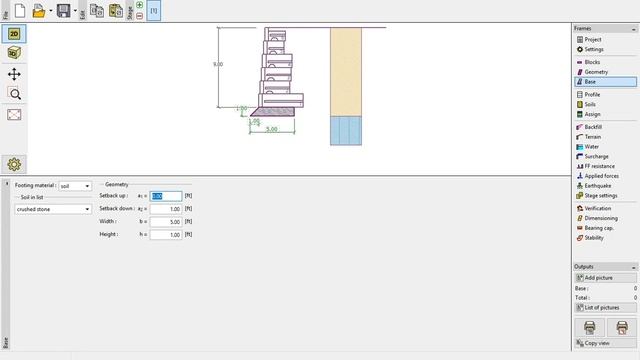
Task: Open the Water frame
Action: tap(605, 147)
